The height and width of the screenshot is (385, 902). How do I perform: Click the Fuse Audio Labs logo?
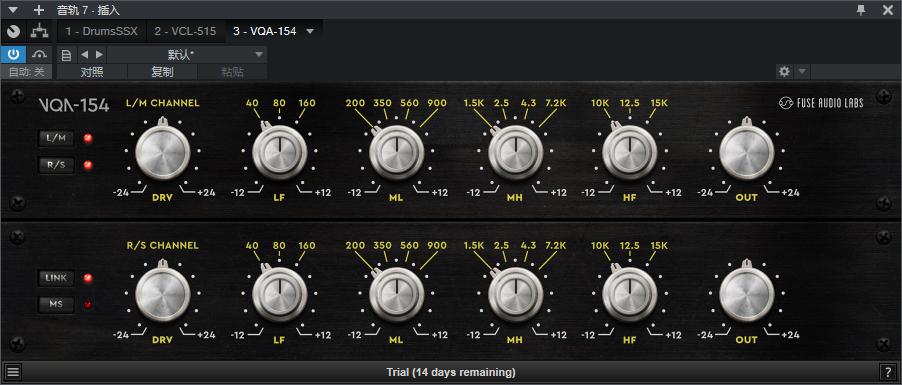821,103
